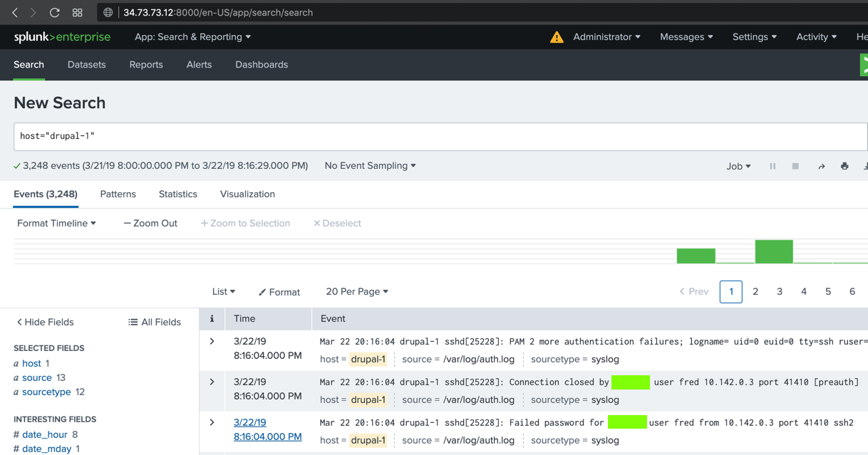The image size is (868, 455).
Task: Stop the search job
Action: coord(795,166)
